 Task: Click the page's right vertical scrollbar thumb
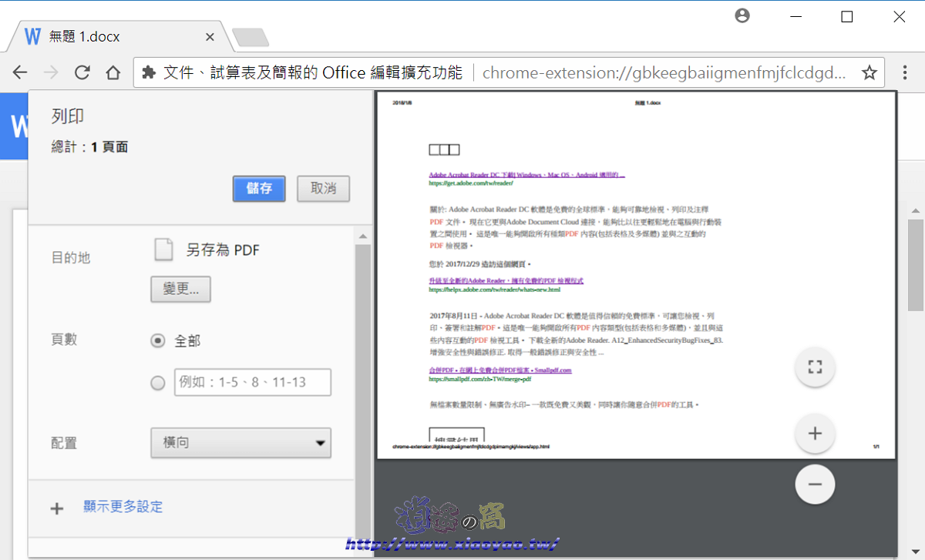click(915, 266)
